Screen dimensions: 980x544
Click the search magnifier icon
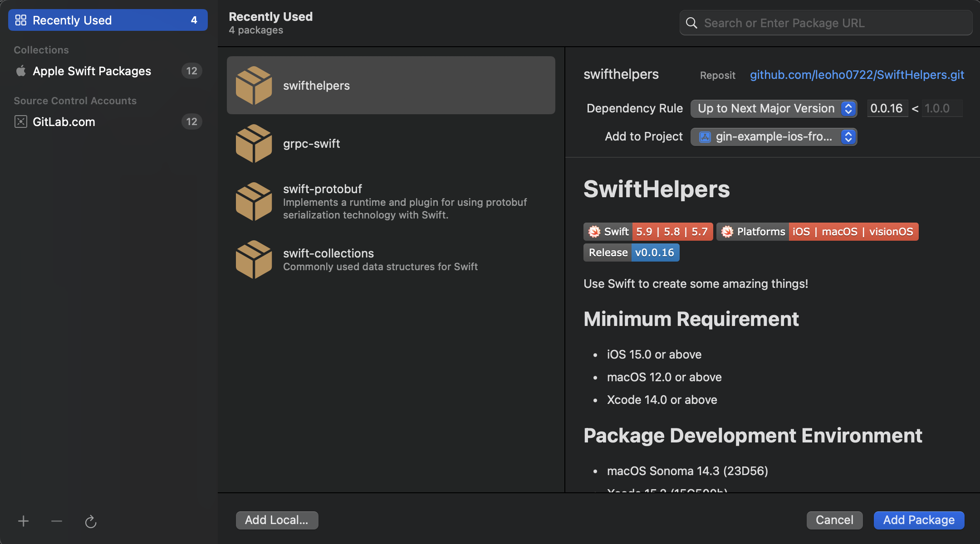(x=691, y=23)
